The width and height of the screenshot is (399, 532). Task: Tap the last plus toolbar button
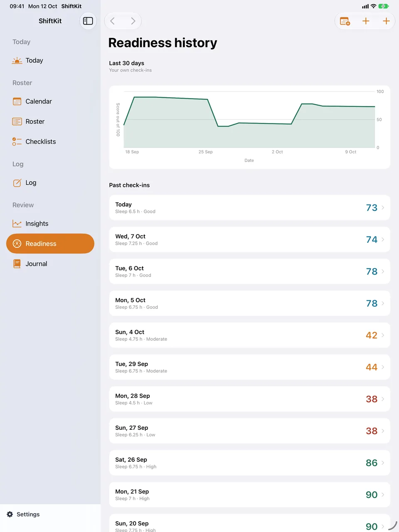(386, 21)
